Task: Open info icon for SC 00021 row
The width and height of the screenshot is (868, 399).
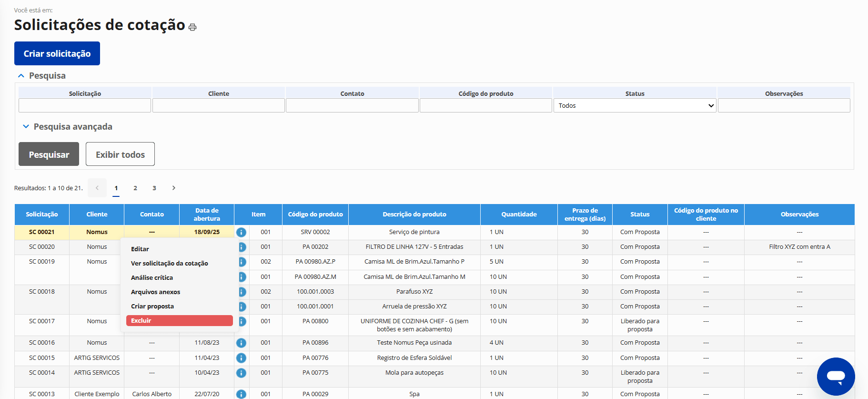Action: 241,232
